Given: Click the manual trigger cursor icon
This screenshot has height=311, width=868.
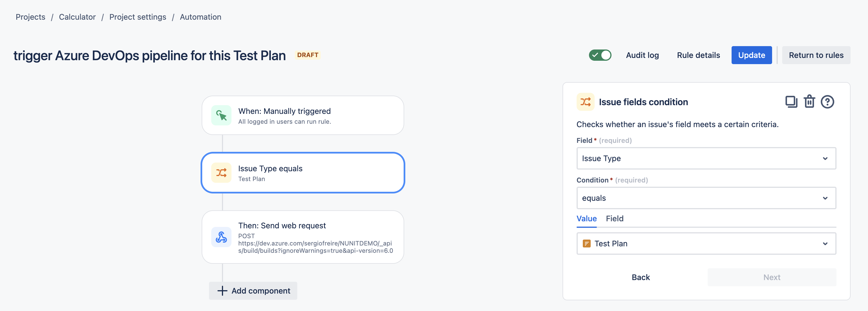Looking at the screenshot, I should (x=221, y=115).
